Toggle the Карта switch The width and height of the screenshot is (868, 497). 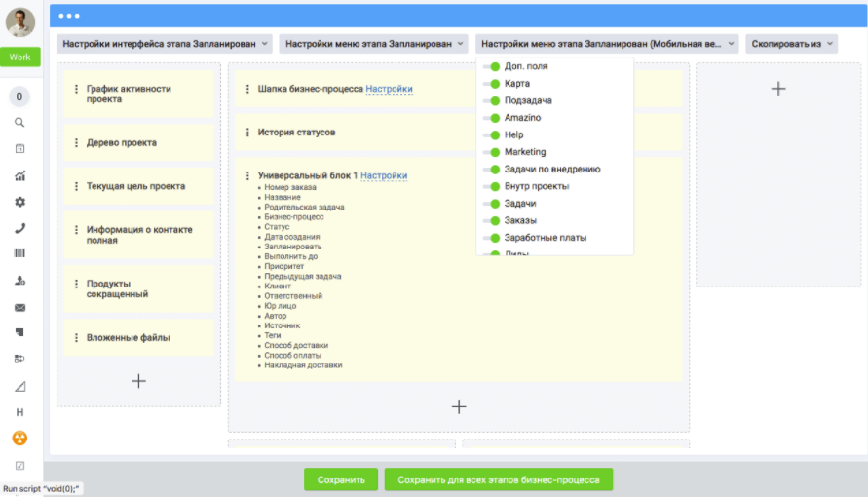(492, 84)
